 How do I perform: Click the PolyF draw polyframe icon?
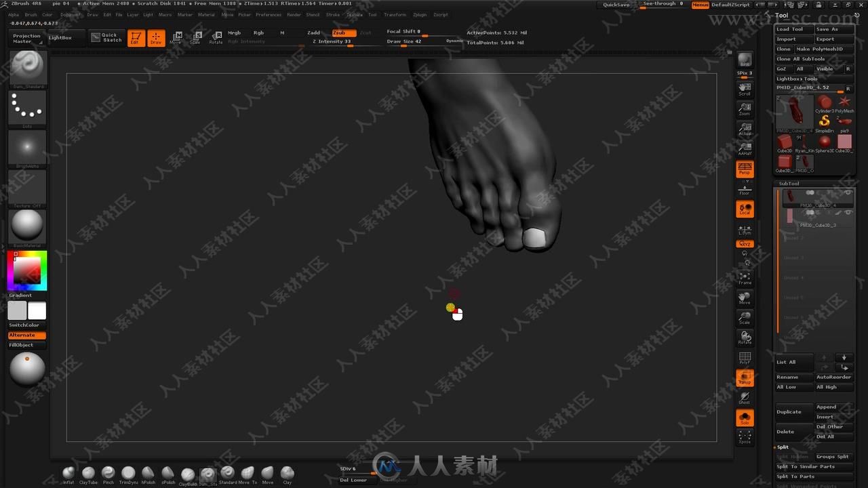pyautogui.click(x=745, y=358)
